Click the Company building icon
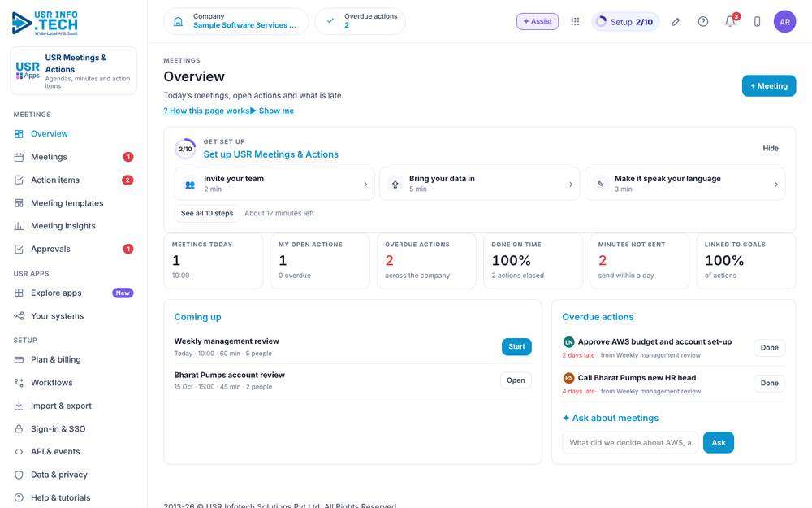Screen dimensions: 812x508 (x=178, y=21)
